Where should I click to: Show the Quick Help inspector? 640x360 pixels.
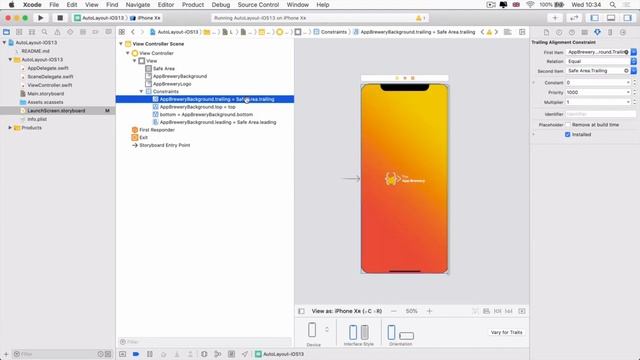[572, 32]
